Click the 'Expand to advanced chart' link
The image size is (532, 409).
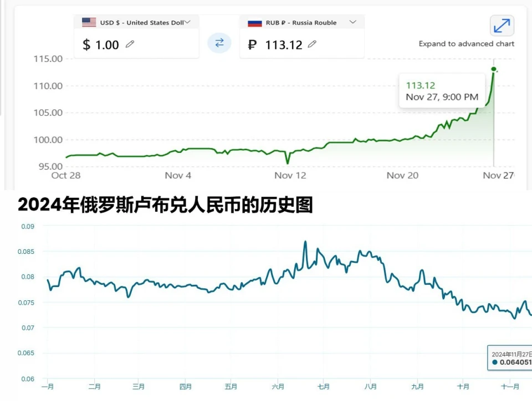click(467, 44)
